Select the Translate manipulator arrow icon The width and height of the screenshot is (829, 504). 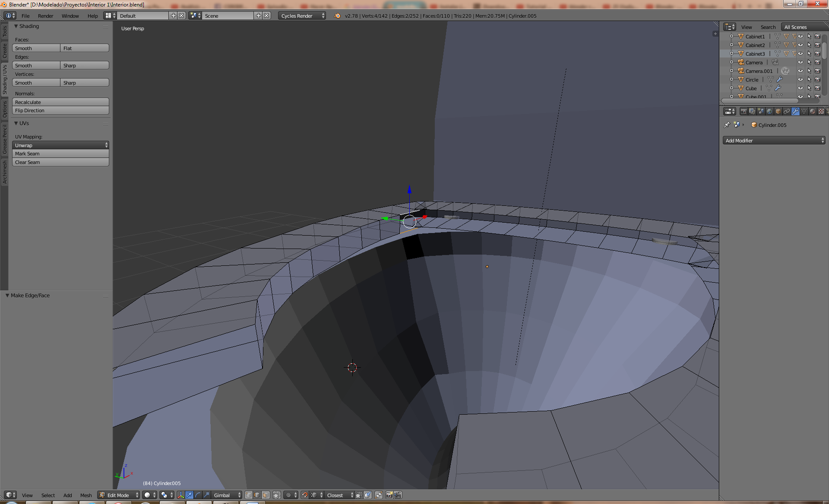point(189,495)
